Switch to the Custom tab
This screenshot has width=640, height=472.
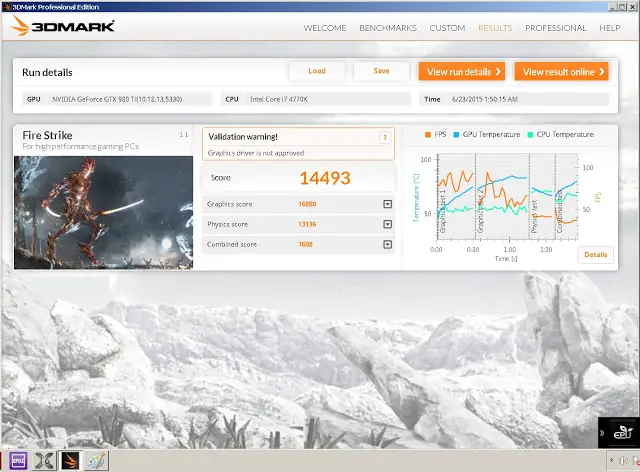447,28
